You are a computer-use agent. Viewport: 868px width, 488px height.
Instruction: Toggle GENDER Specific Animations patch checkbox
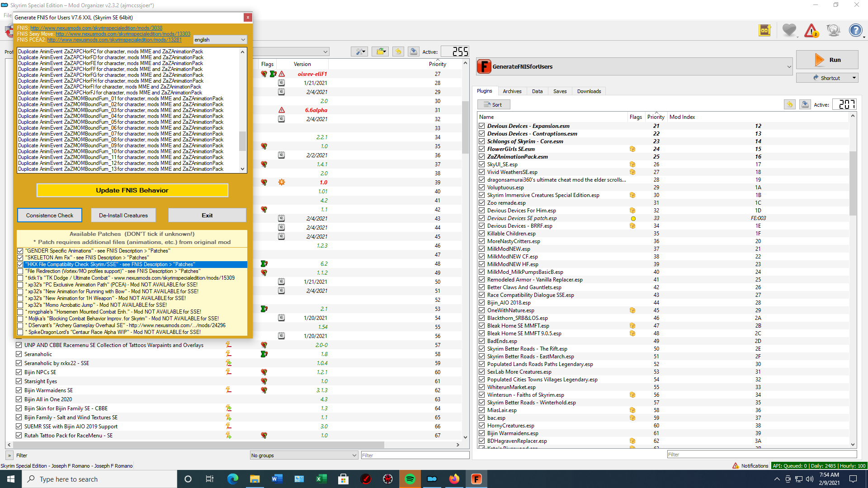tap(20, 251)
